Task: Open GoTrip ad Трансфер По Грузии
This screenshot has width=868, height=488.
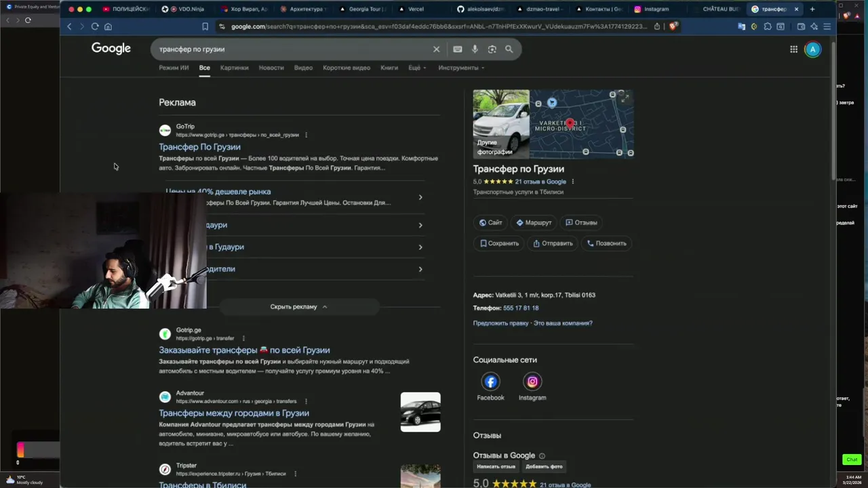Action: (x=199, y=147)
